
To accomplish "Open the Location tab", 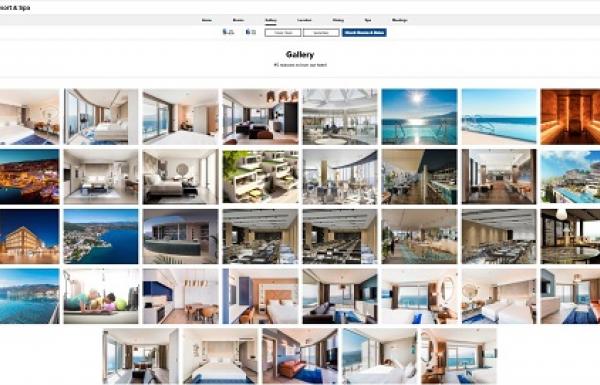I will click(x=304, y=20).
